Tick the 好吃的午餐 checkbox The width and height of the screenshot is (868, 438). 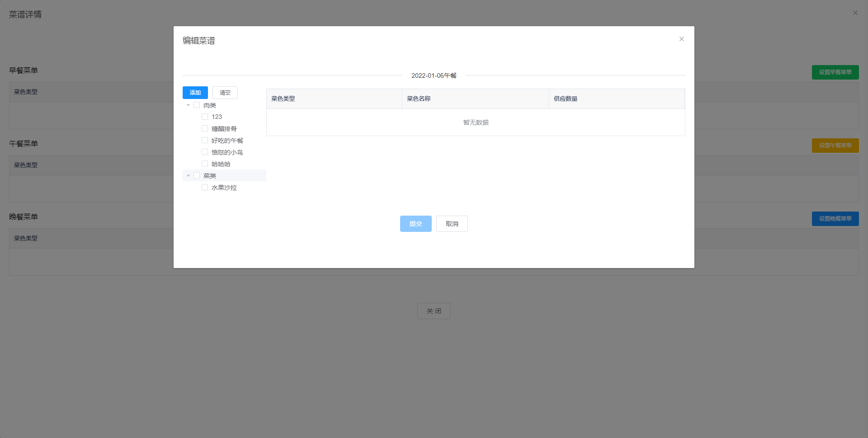pos(205,140)
